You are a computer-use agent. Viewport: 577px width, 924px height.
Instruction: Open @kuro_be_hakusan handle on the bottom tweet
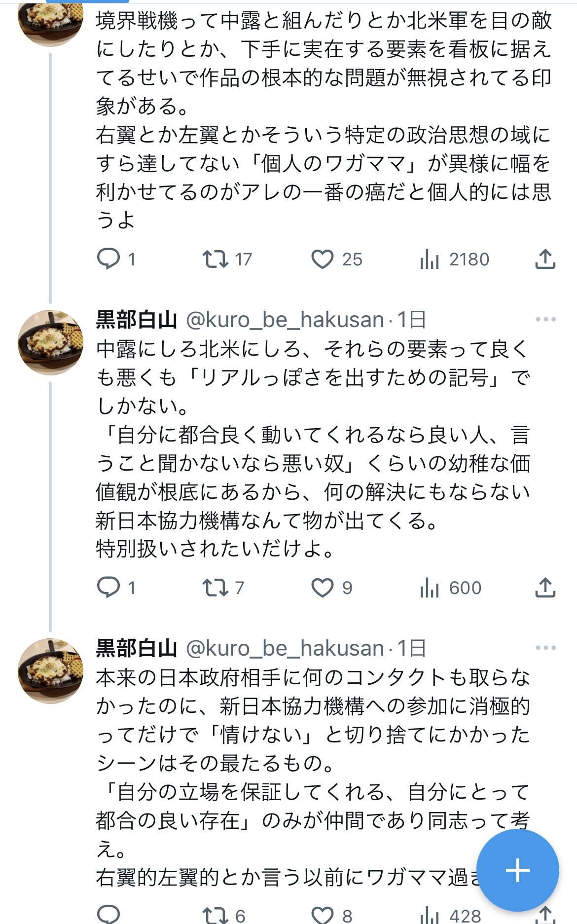coord(285,648)
